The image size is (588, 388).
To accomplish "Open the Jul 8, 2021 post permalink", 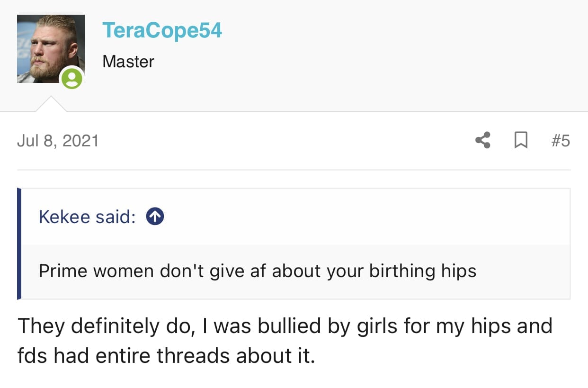I will 58,141.
